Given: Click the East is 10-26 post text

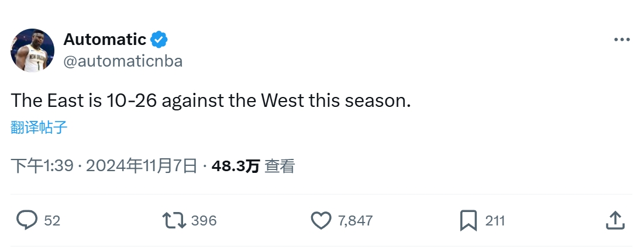Looking at the screenshot, I should tap(211, 100).
